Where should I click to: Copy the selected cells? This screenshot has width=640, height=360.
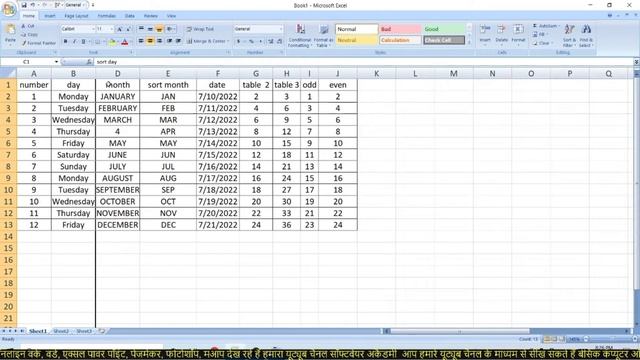pyautogui.click(x=30, y=35)
